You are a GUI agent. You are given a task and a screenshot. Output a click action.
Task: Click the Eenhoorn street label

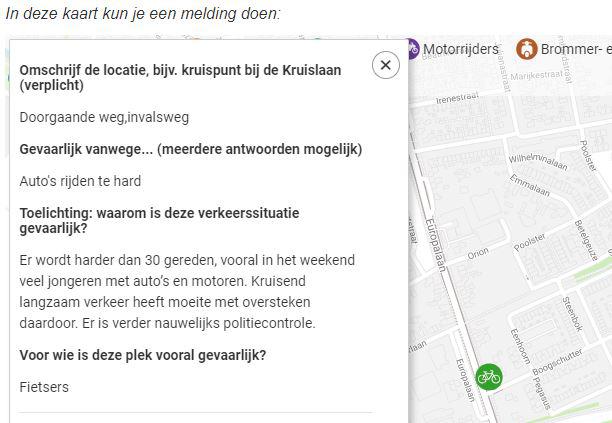[521, 345]
